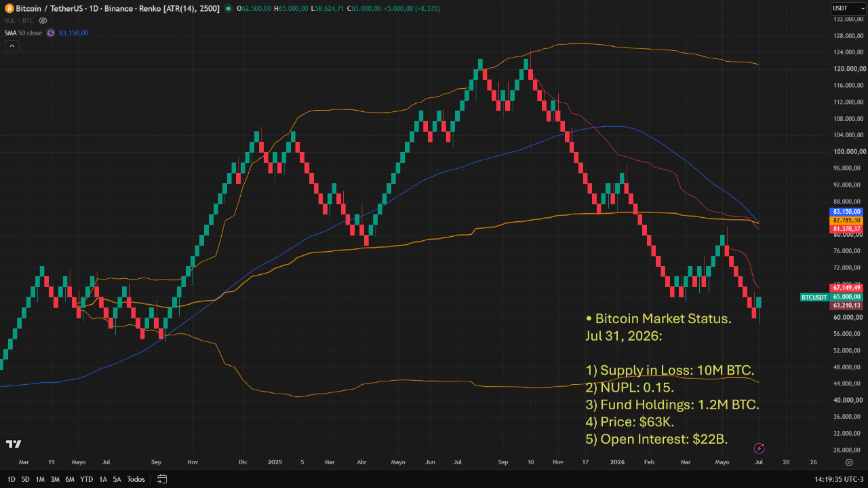Click the red 81.370,37 price label
This screenshot has height=488, width=868.
tap(846, 229)
